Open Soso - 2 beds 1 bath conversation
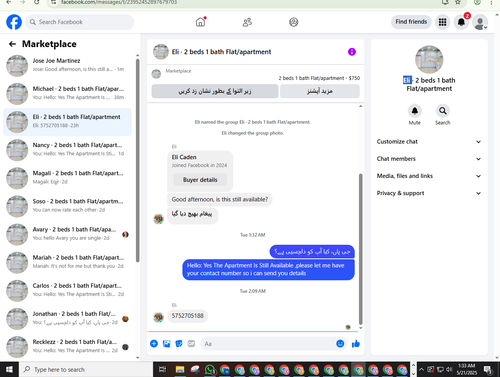500x377 pixels. tap(67, 206)
